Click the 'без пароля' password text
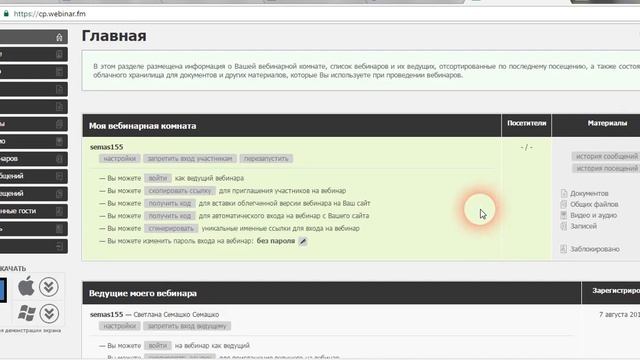Viewport: 640px width, 360px height. (276, 241)
